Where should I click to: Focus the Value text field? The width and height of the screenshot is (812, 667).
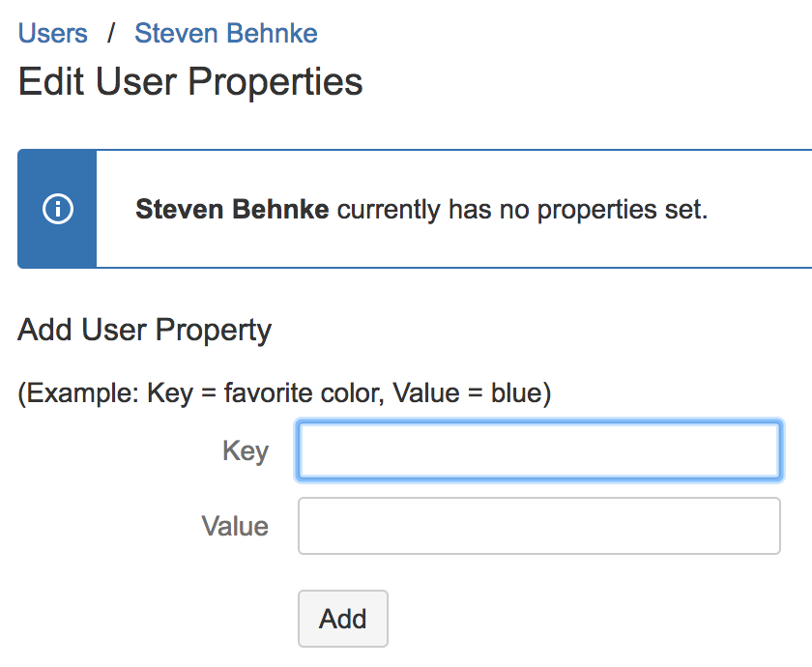click(x=539, y=526)
